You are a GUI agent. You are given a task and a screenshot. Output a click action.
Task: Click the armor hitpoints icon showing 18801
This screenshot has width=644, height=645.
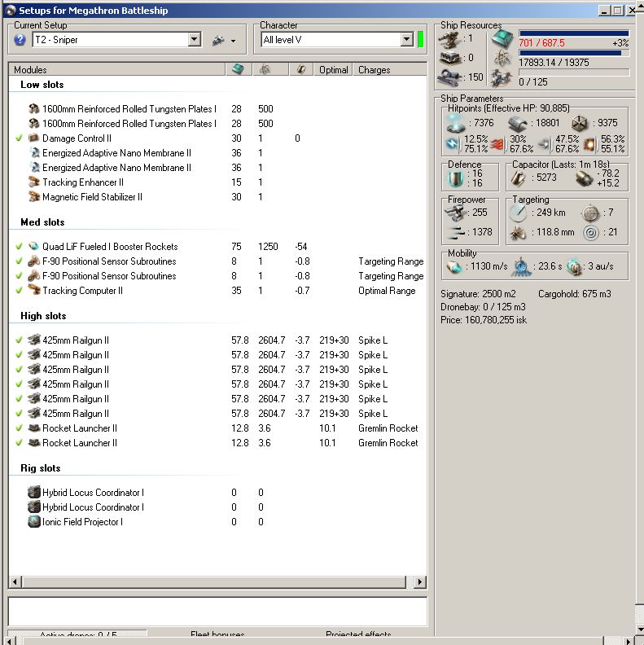tap(517, 123)
